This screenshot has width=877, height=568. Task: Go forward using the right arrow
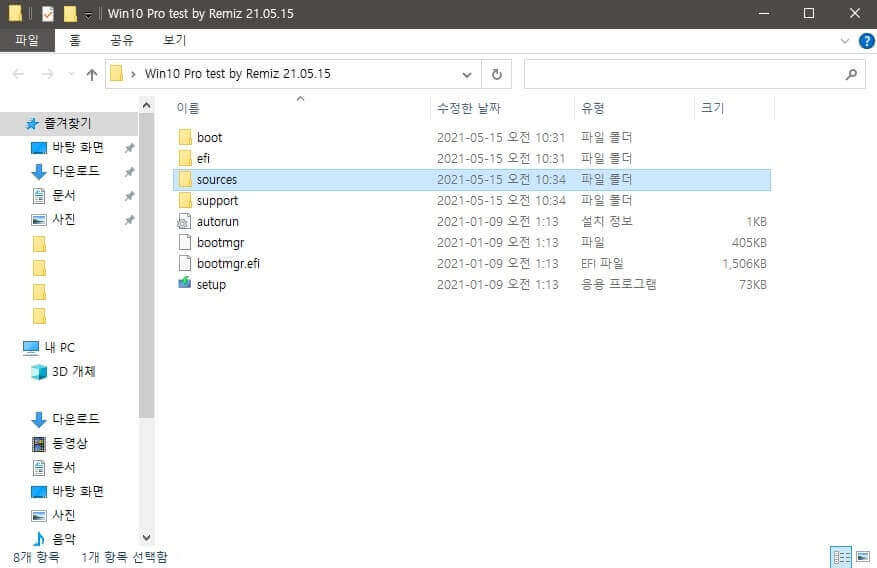[48, 74]
